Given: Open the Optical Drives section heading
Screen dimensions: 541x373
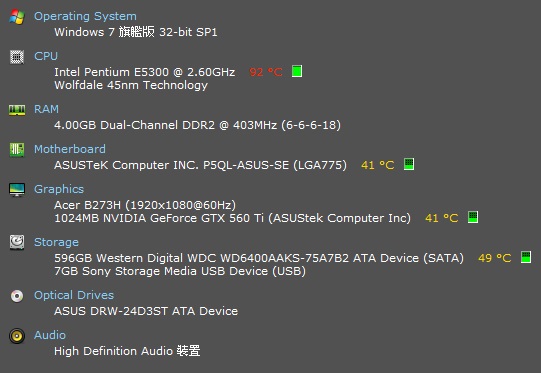Looking at the screenshot, I should pyautogui.click(x=74, y=295).
